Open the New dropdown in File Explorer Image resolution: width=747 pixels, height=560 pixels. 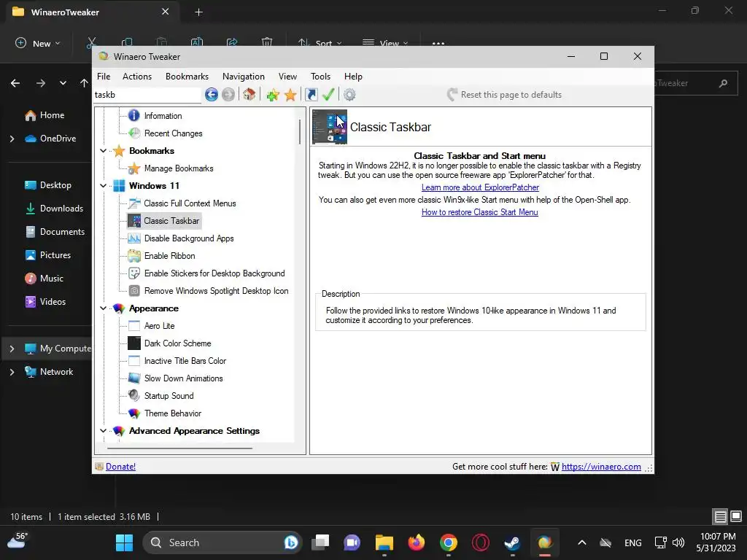(x=38, y=43)
